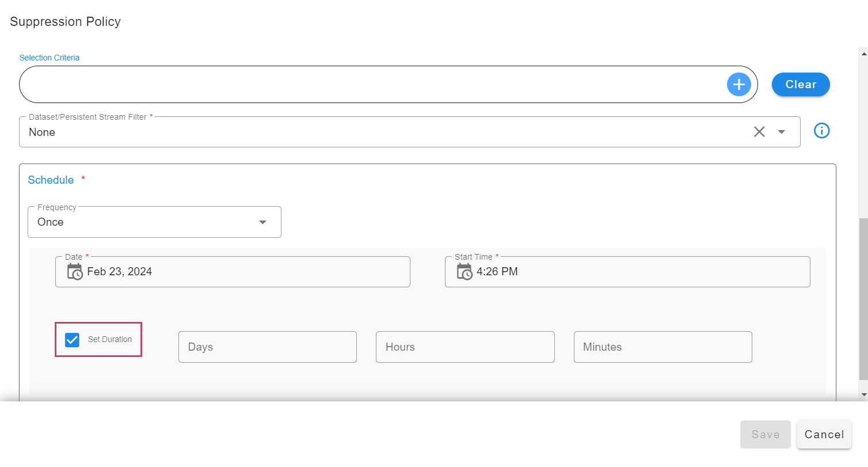Click the Cancel button
868x467 pixels.
click(x=824, y=434)
